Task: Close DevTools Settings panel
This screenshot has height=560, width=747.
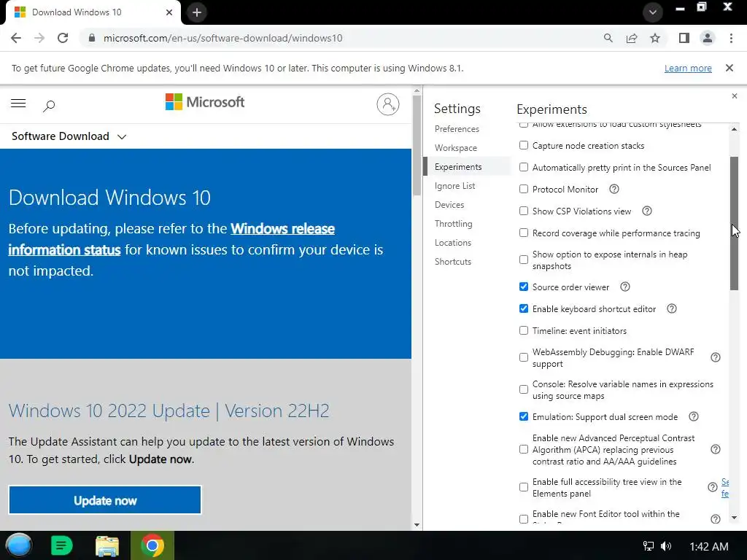Action: 735,96
